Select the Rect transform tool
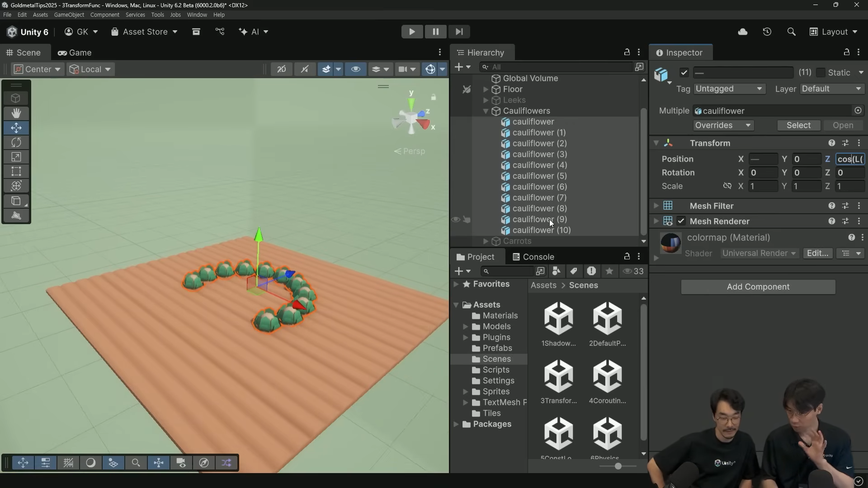Screen dimensions: 868x488 click(x=16, y=171)
